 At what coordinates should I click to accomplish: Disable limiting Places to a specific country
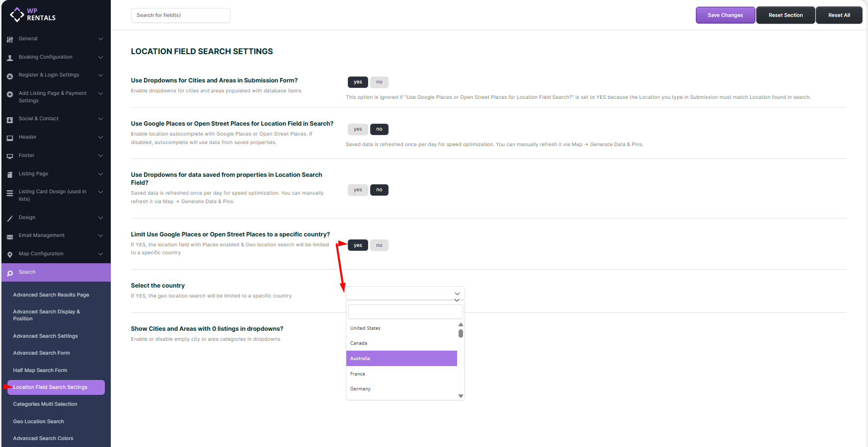379,245
